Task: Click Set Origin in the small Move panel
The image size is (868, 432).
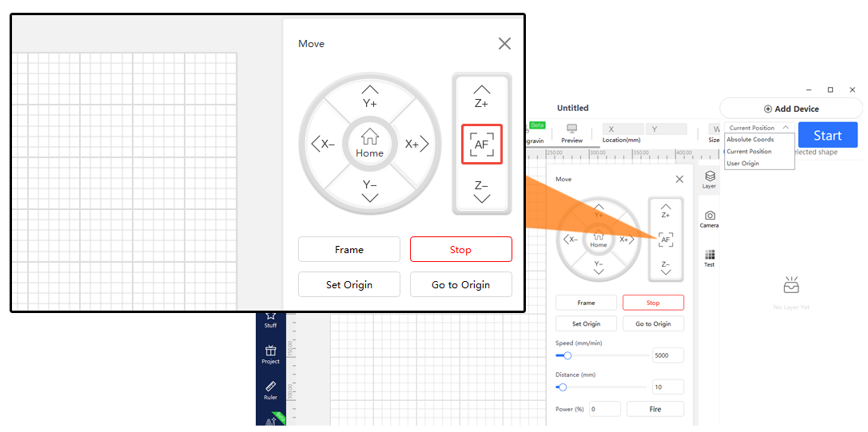Action: [x=586, y=323]
